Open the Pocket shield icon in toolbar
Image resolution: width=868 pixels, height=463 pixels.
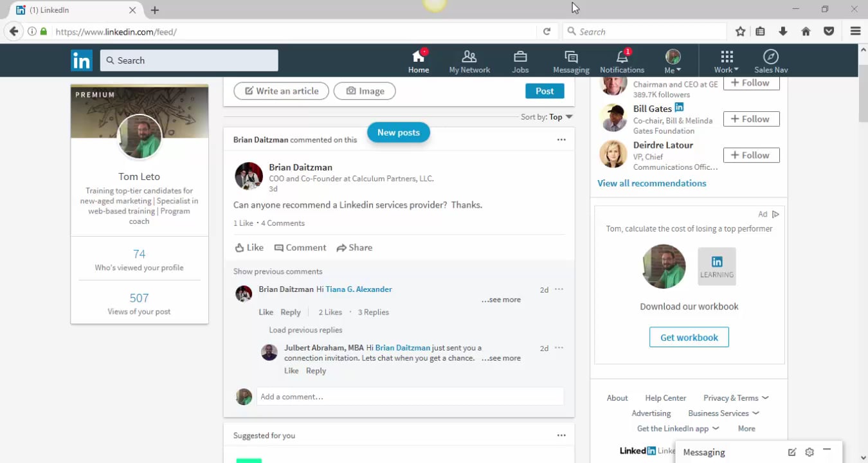[829, 32]
